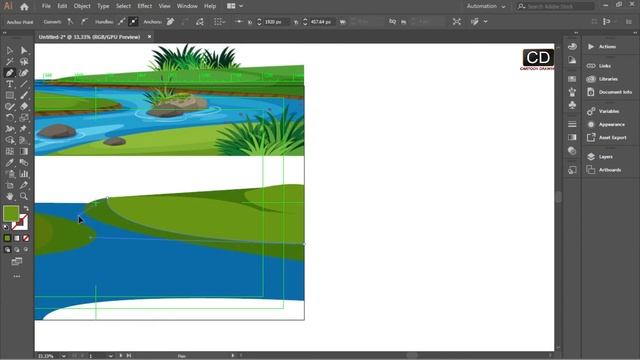
Task: Select the Hand tool
Action: point(9,196)
